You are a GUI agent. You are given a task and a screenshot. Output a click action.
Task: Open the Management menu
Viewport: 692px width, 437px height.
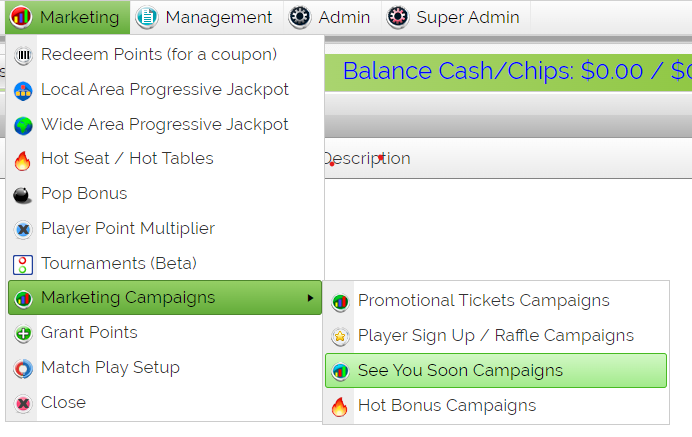click(x=207, y=17)
